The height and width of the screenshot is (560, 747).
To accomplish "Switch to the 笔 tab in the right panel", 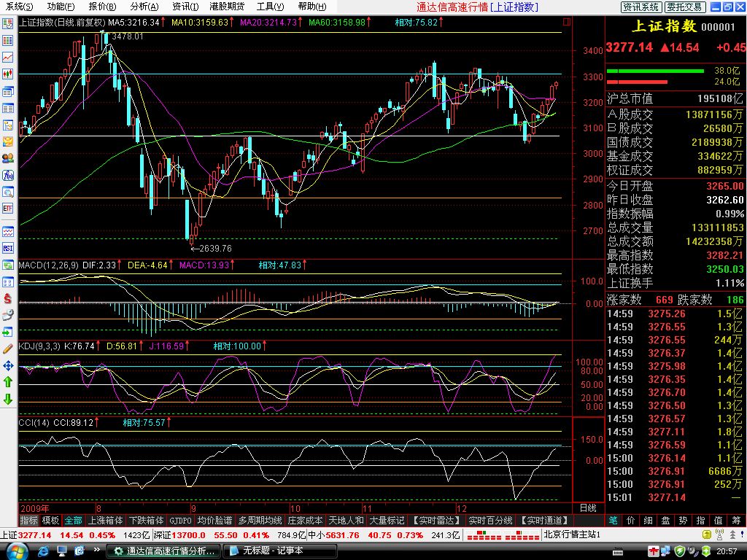I will (614, 521).
